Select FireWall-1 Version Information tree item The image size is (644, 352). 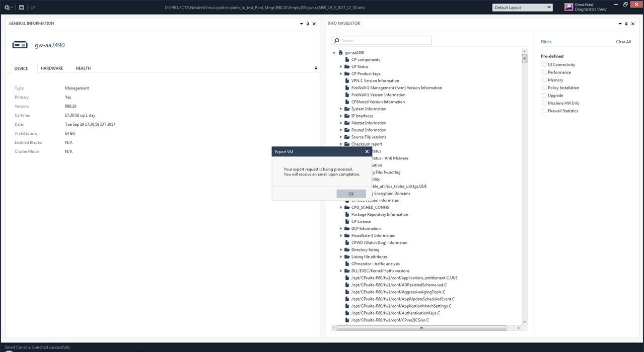tap(378, 95)
